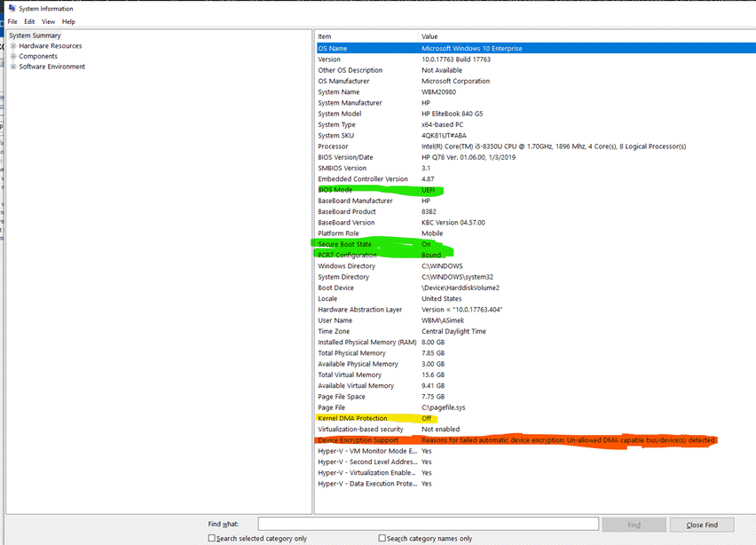Click inside the Find what input field
This screenshot has width=756, height=545.
(426, 524)
